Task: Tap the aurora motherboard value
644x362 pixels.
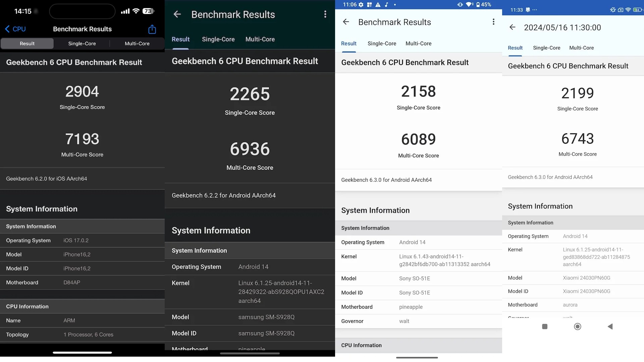Action: [570, 305]
